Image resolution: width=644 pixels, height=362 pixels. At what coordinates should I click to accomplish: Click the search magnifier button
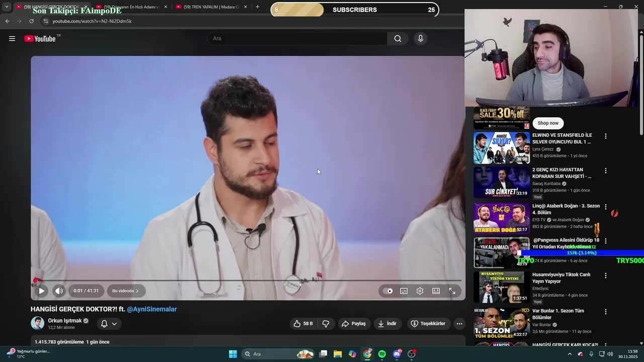tap(397, 39)
